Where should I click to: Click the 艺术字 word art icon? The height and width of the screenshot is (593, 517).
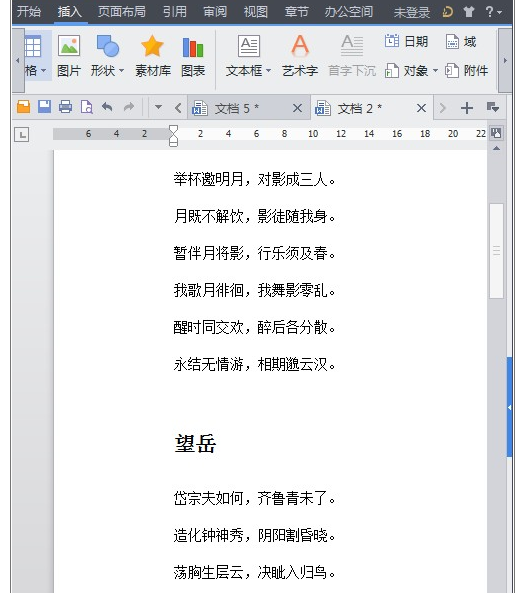coord(300,45)
